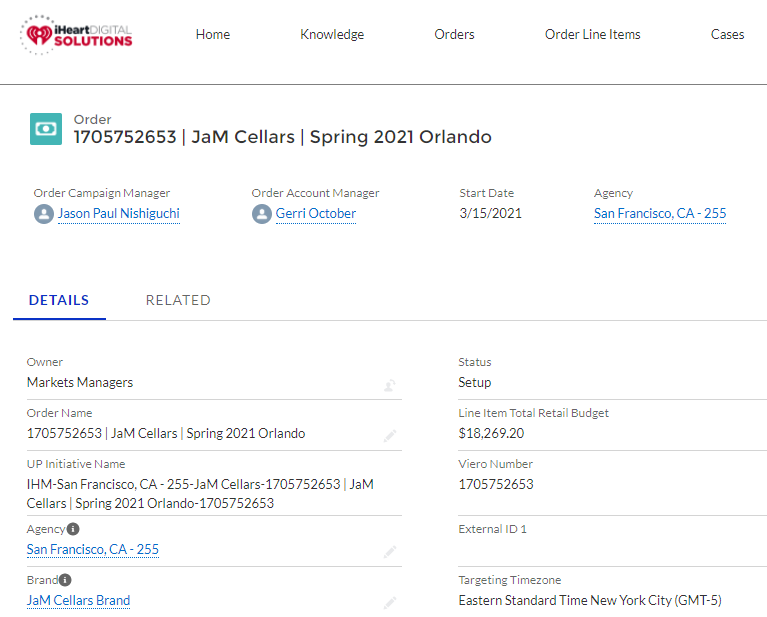The image size is (767, 617).
Task: Click the pencil icon beside JaM Cellars Brand
Action: click(389, 602)
